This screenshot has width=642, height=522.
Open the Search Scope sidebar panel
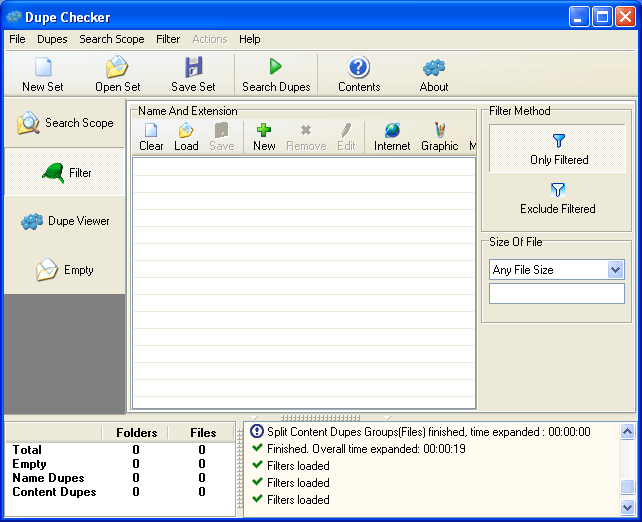click(x=65, y=123)
